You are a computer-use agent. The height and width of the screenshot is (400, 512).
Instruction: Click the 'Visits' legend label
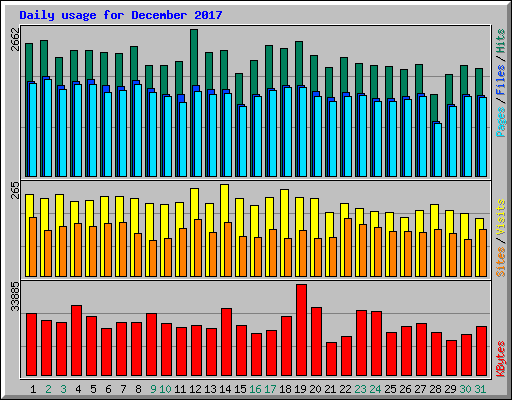tap(501, 217)
